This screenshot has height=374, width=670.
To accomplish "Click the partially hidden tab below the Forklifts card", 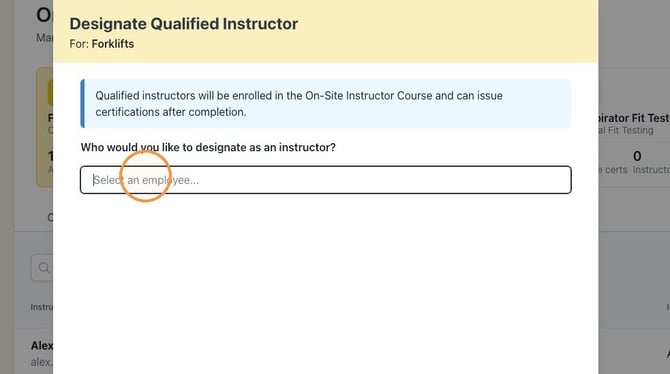I will click(50, 218).
